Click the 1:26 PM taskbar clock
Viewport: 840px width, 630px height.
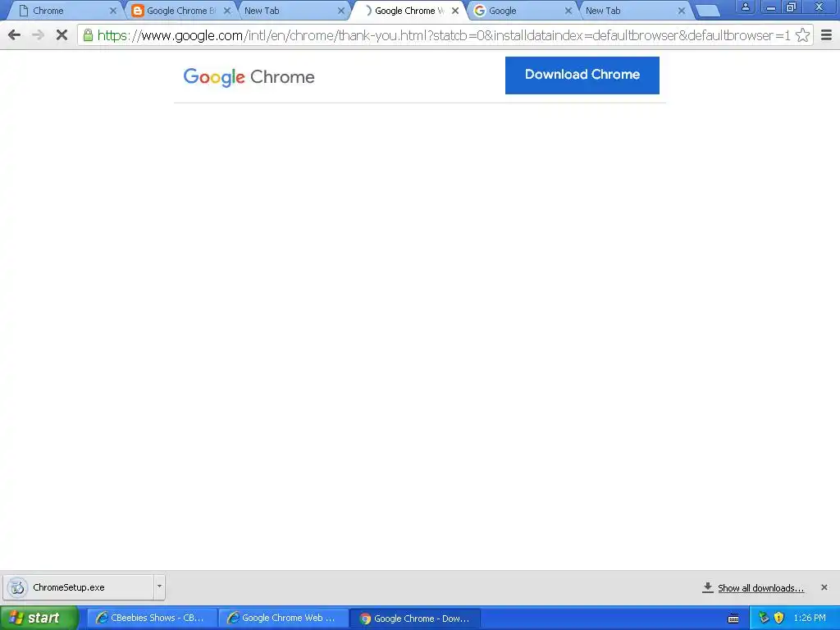point(810,619)
